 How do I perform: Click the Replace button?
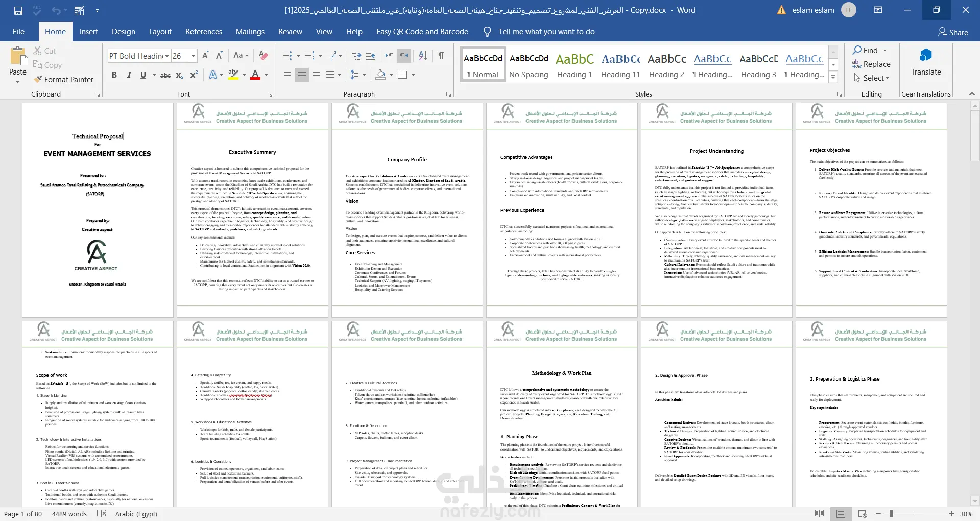pos(871,64)
